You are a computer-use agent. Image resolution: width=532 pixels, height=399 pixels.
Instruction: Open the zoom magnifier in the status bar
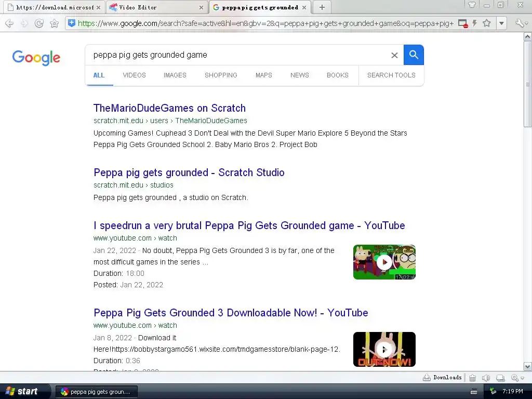point(515,378)
